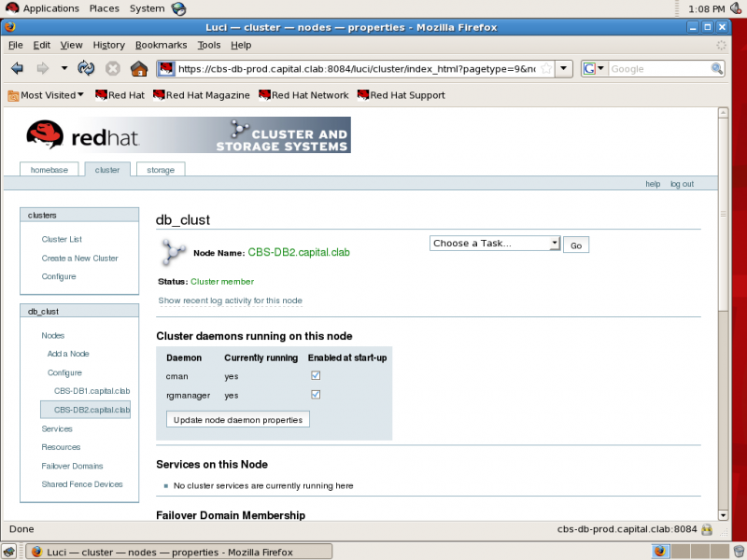Click the security lock icon in status bar
The height and width of the screenshot is (560, 747).
coord(707,529)
